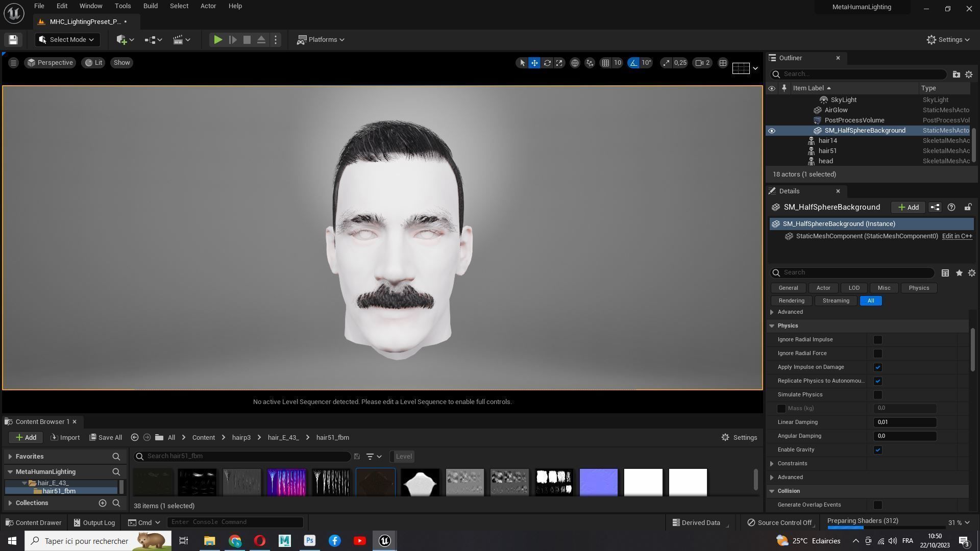Collapse the Physics section

772,326
